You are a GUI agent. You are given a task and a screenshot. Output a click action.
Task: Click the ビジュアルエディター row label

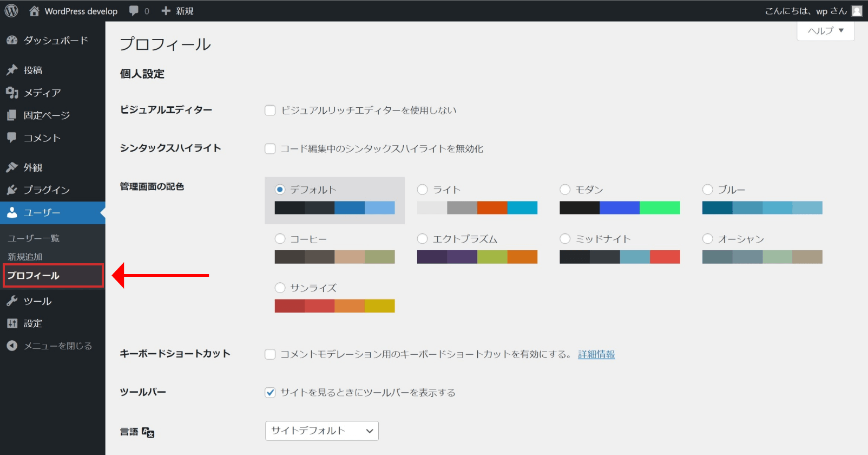pos(166,110)
